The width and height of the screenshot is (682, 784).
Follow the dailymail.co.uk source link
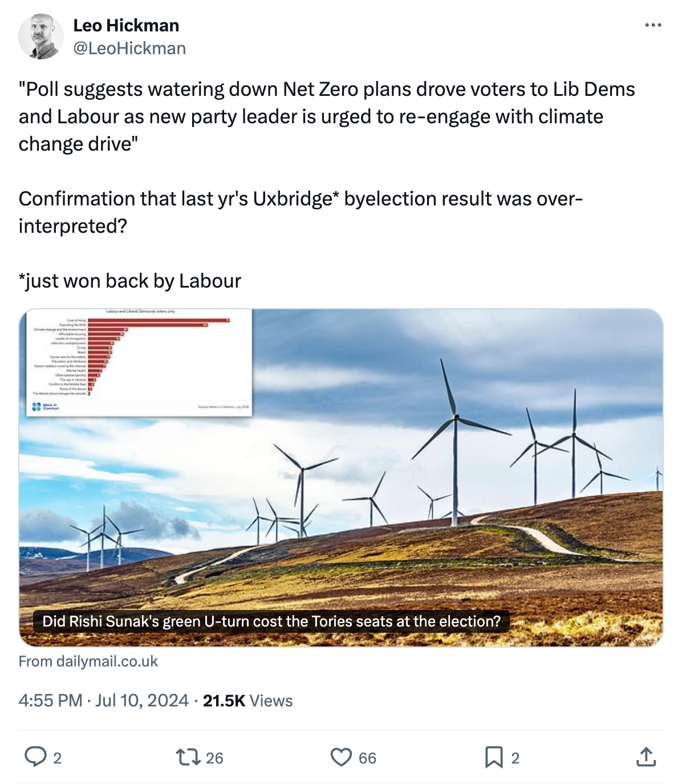coord(88,661)
